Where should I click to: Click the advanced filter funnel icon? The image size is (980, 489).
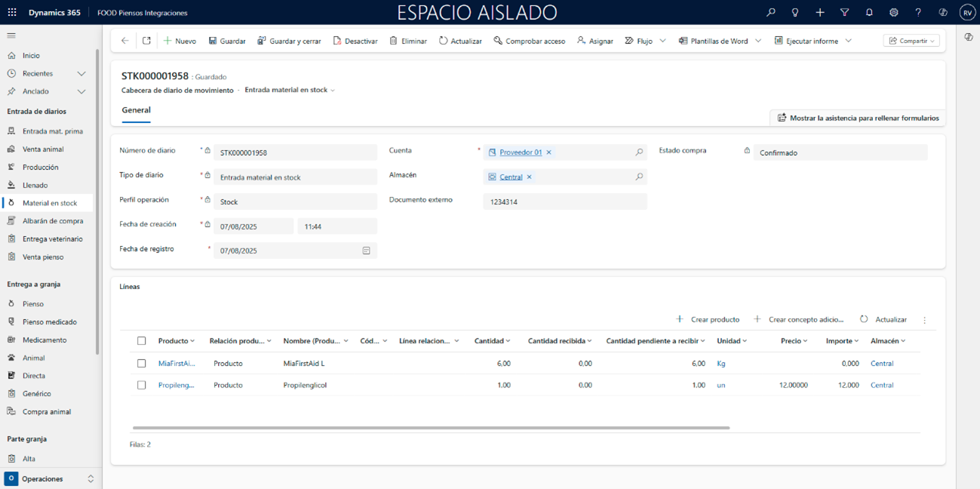point(844,13)
